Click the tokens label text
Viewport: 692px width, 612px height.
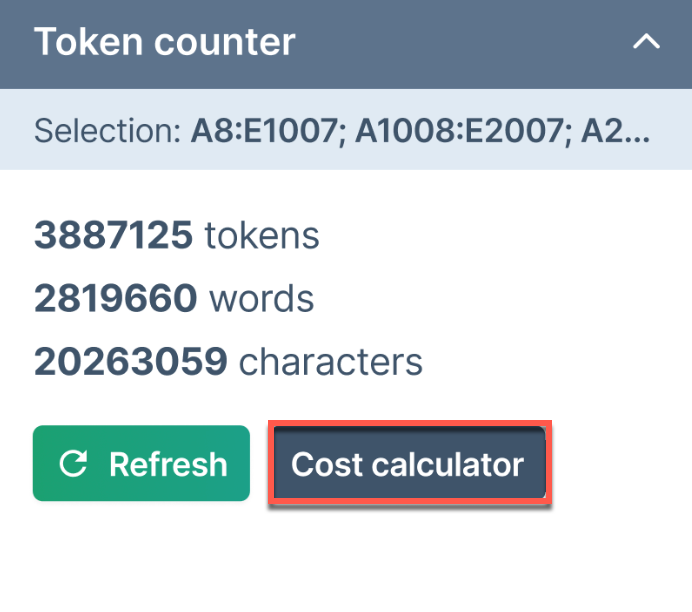(x=262, y=236)
